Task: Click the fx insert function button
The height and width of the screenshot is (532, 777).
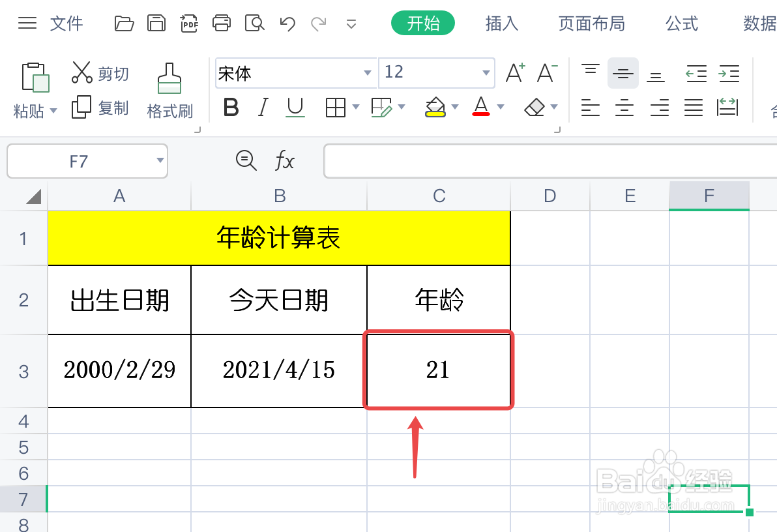Action: [285, 160]
